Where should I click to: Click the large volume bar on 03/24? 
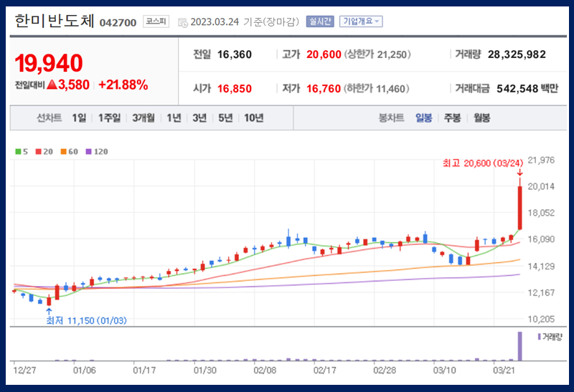519,346
